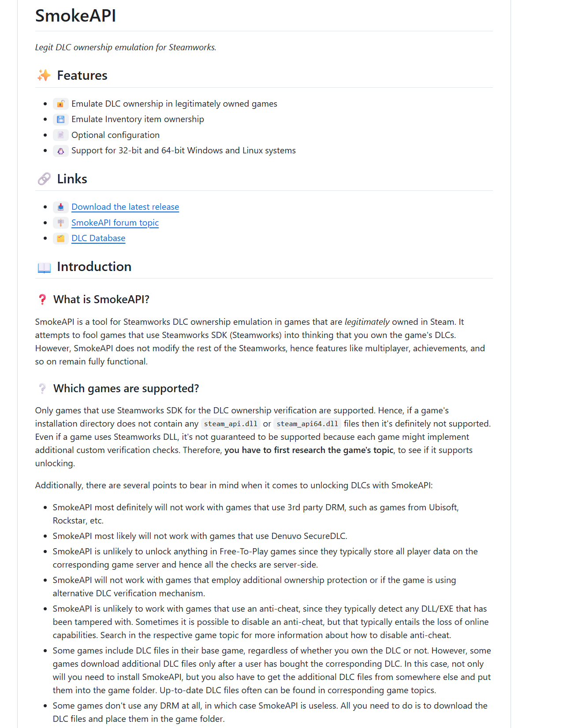
Task: Click the open book Introduction icon
Action: pos(44,267)
